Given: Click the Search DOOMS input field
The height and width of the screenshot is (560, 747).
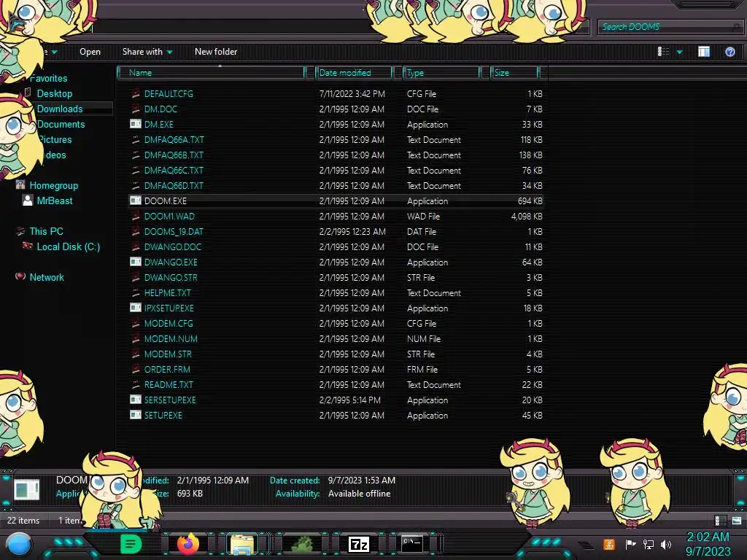Looking at the screenshot, I should pyautogui.click(x=670, y=27).
